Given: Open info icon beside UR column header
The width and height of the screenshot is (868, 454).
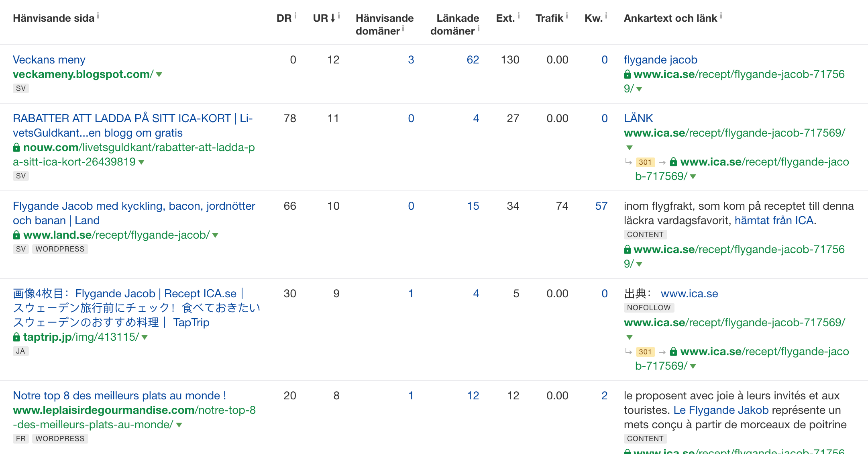Looking at the screenshot, I should (339, 16).
